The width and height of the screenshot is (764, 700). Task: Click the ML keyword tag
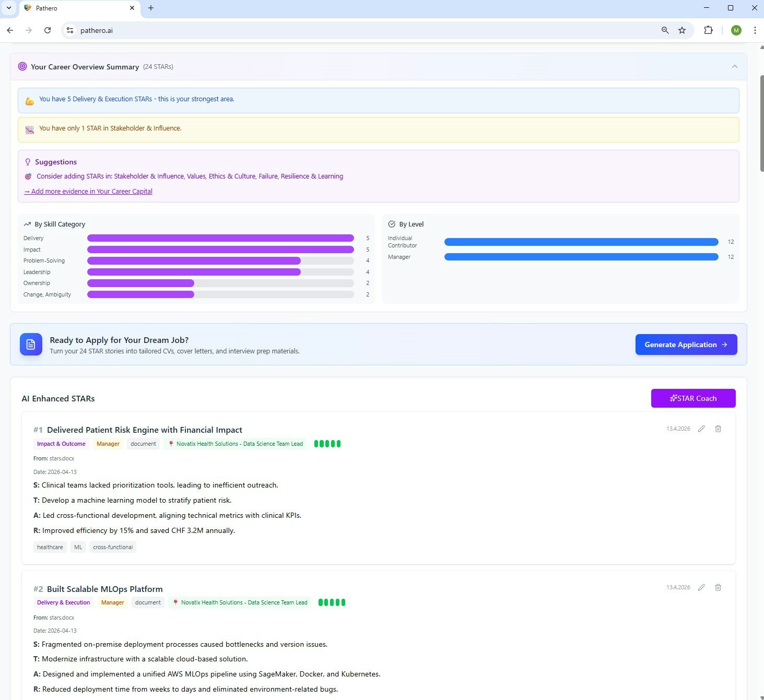(x=78, y=547)
